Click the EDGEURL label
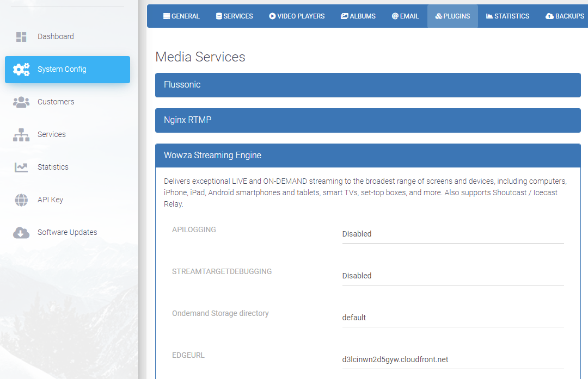 coord(188,356)
